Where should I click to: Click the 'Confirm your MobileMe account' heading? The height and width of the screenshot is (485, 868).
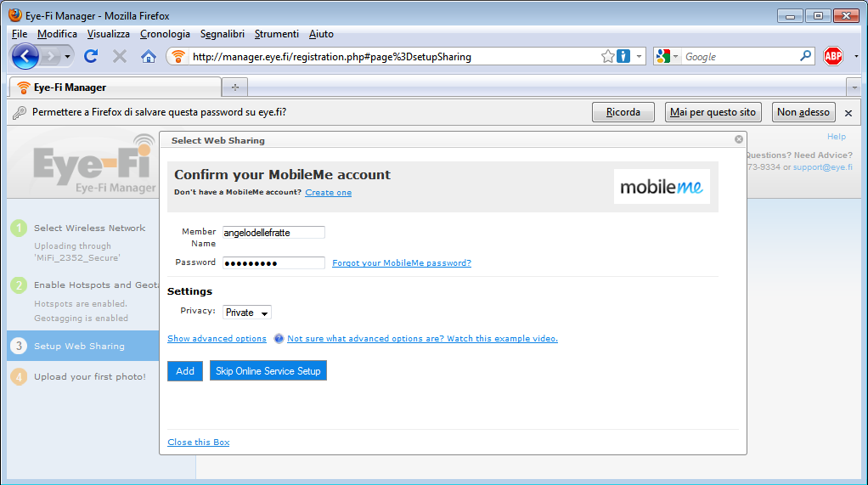282,174
